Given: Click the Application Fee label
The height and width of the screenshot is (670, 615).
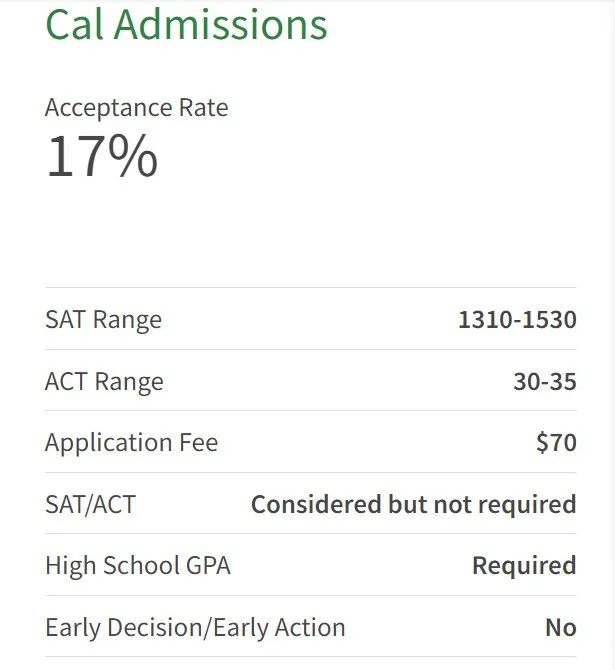Looking at the screenshot, I should [132, 442].
